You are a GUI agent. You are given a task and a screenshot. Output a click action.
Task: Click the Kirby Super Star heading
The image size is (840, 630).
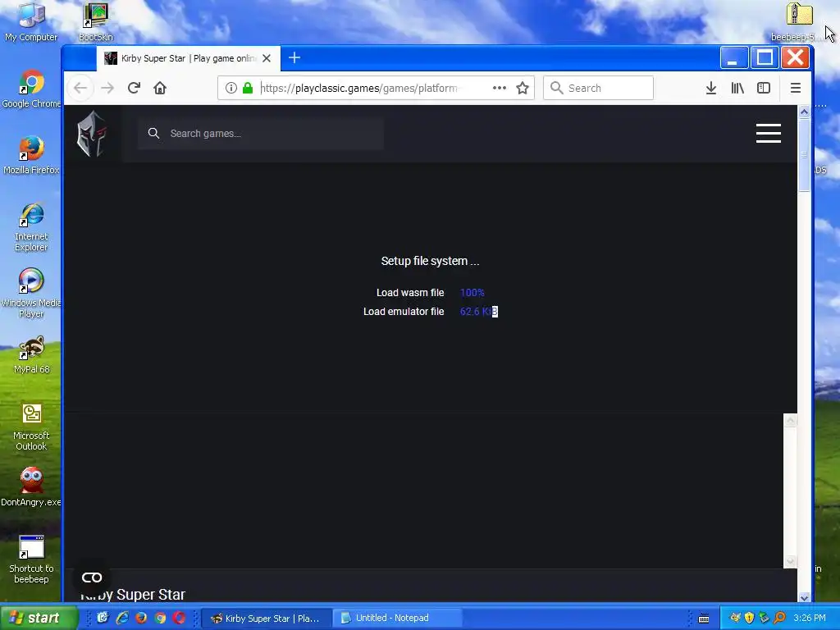pos(133,595)
